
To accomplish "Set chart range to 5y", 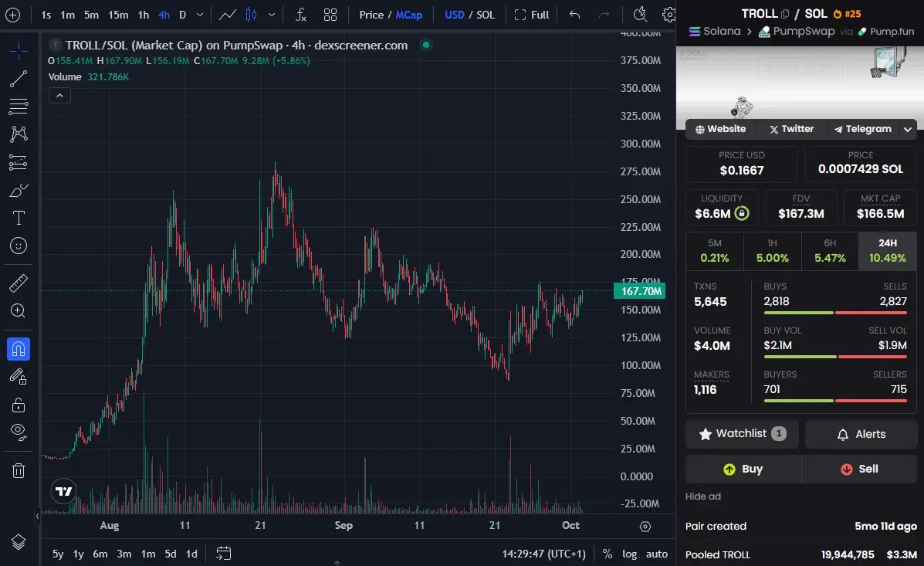I will point(58,554).
